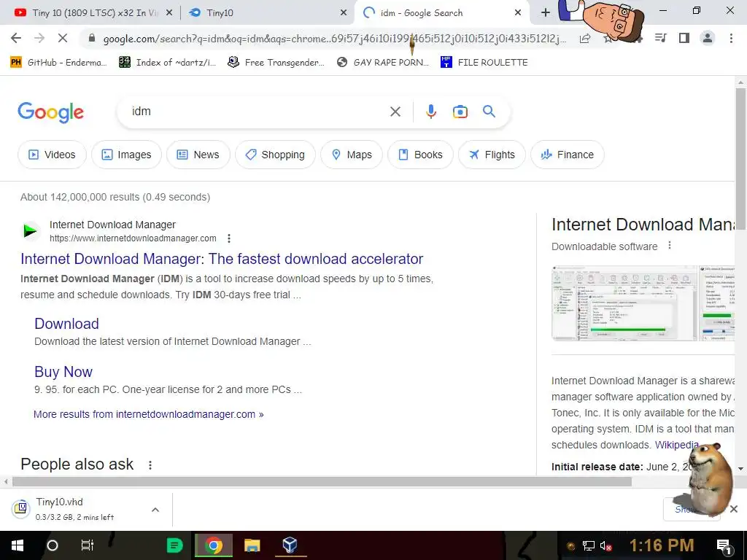Open a new browser tab

click(546, 13)
